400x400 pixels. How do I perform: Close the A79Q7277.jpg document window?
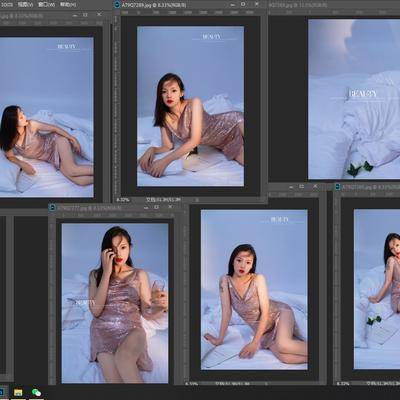[170, 207]
